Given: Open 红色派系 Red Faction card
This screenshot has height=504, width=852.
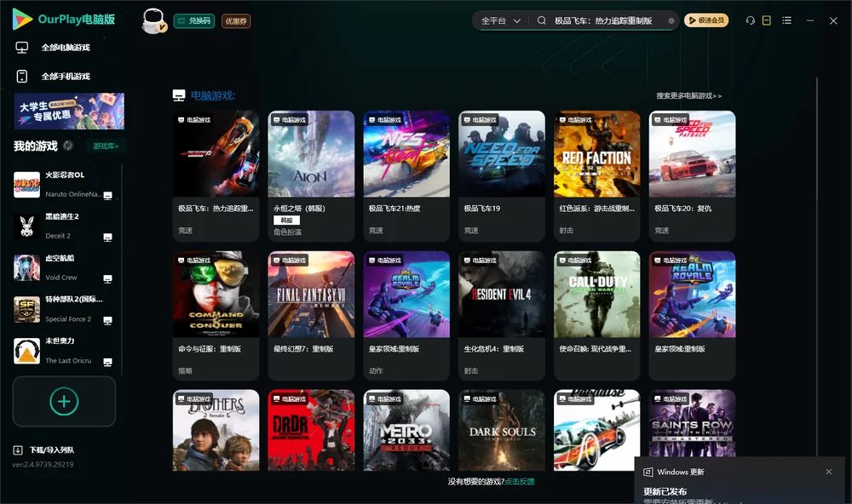Looking at the screenshot, I should pyautogui.click(x=596, y=176).
